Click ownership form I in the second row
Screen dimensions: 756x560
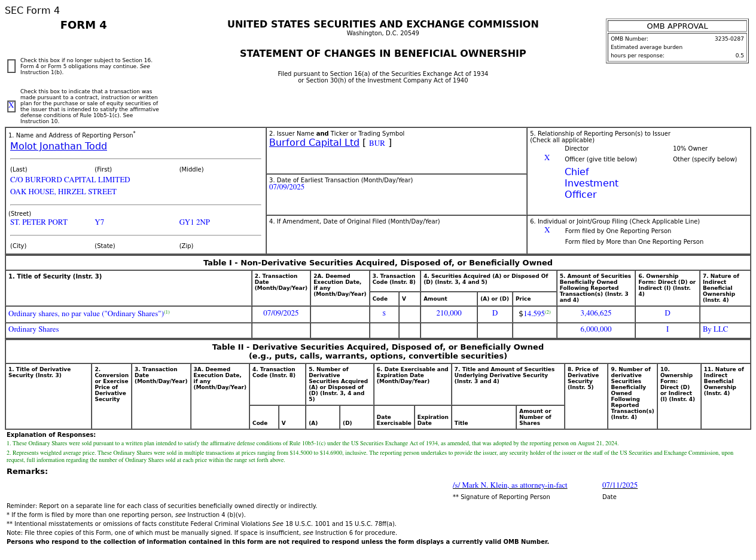click(x=667, y=330)
